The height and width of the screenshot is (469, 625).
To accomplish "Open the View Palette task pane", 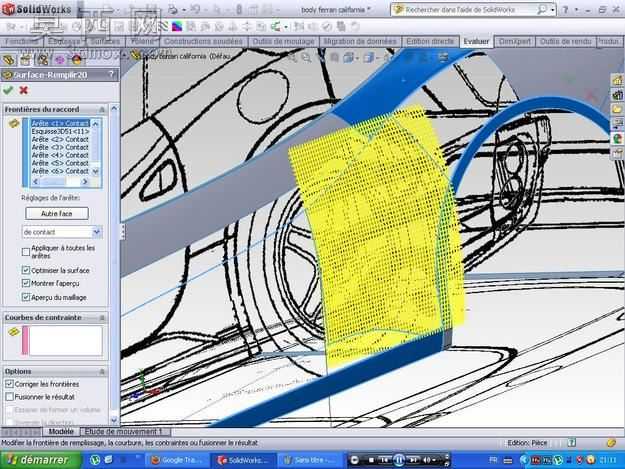I will point(618,124).
